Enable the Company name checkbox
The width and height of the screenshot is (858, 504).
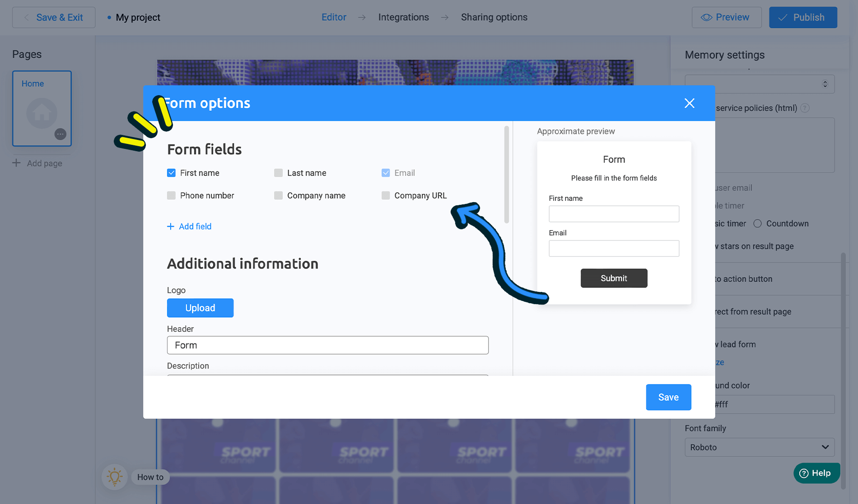click(x=278, y=195)
